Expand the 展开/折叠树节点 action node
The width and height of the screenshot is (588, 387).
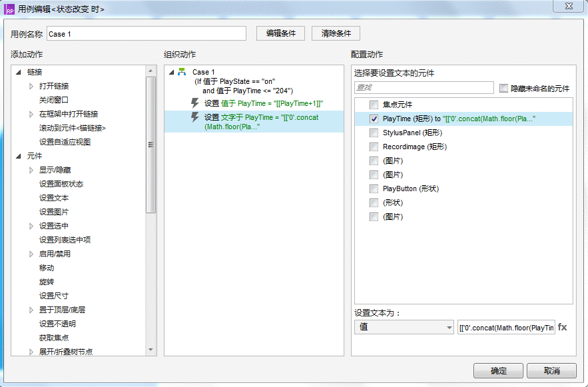coord(31,352)
